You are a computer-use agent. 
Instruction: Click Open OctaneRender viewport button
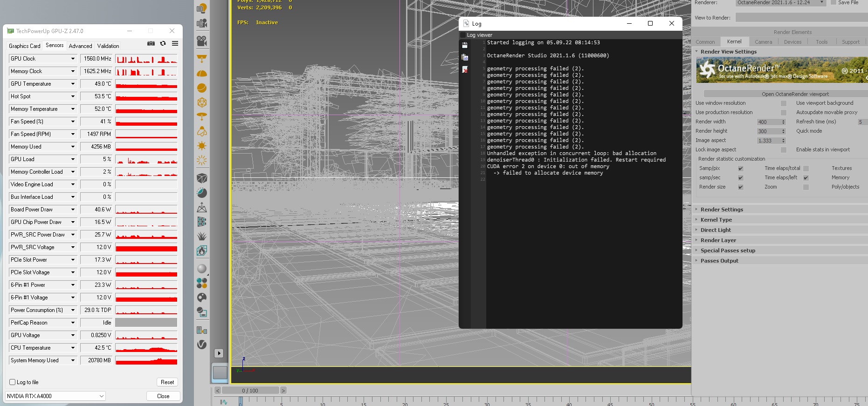click(x=785, y=94)
